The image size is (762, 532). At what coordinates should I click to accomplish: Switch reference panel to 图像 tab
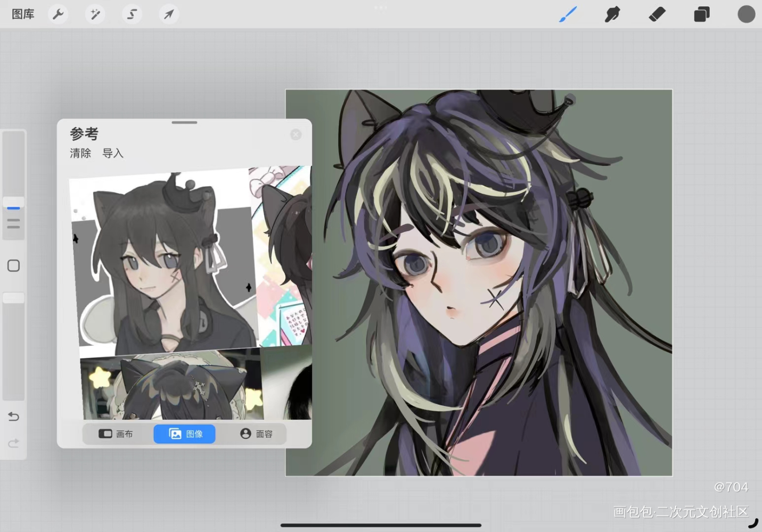[185, 434]
